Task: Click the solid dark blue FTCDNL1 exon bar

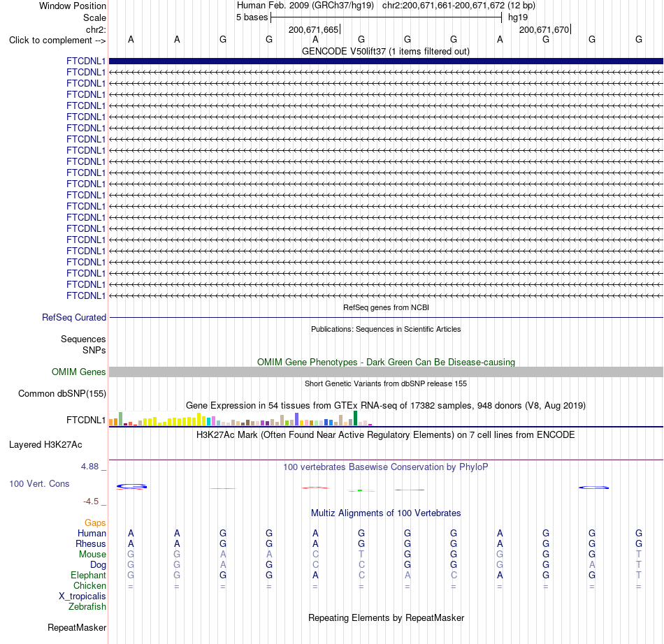Action: pos(386,61)
